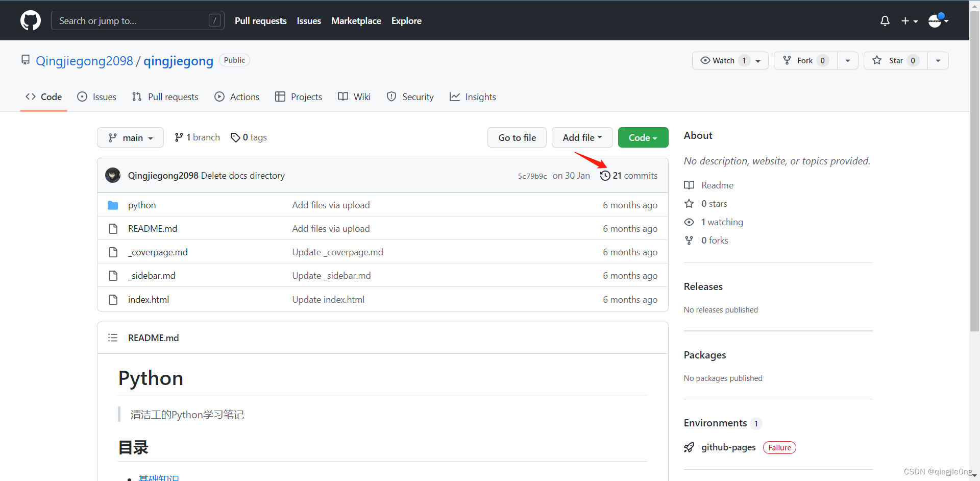This screenshot has height=481, width=980.
Task: Open the python folder
Action: click(x=142, y=205)
